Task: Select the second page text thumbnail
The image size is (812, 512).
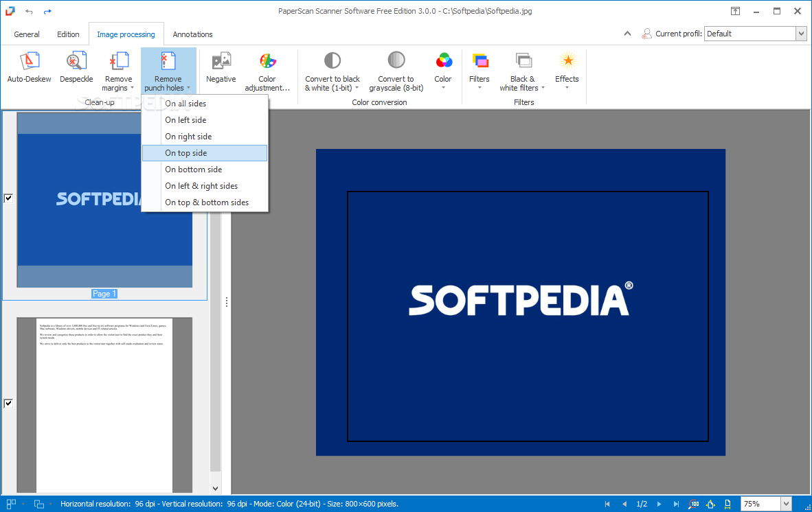Action: (104, 405)
